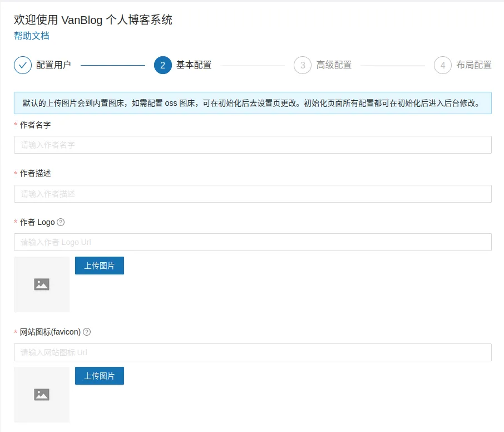Click the 配置用户 checkmark step icon

coord(23,65)
